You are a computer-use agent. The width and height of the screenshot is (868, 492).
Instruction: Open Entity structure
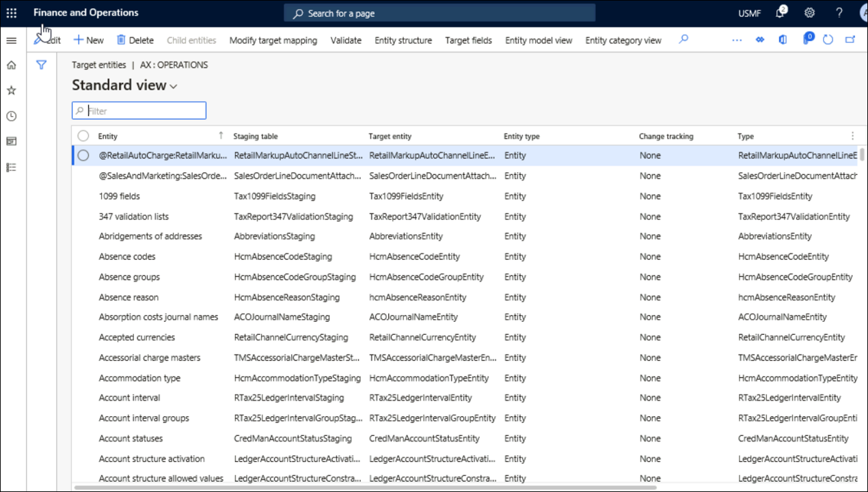coord(403,40)
